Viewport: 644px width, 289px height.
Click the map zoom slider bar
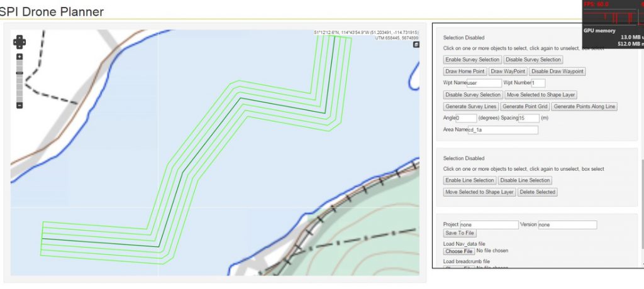point(19,82)
